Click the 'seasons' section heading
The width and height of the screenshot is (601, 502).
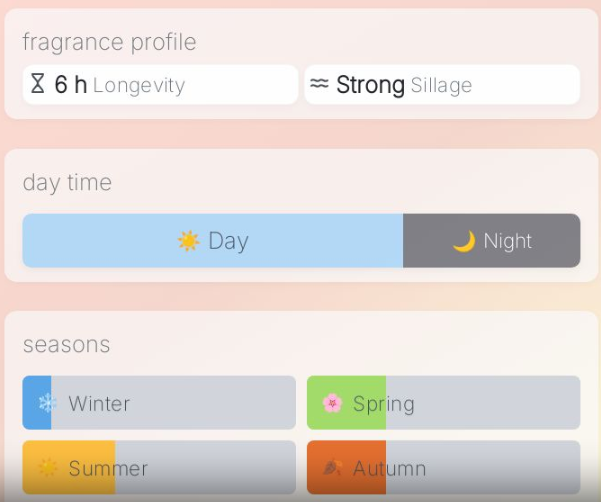[66, 344]
